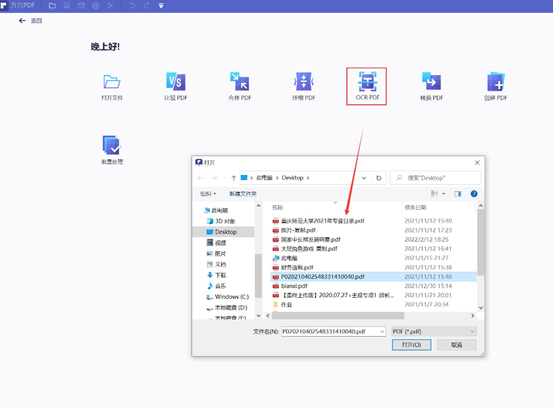Sort files by the 修改日期 column header
Viewport: 553px width, 408px height.
click(415, 207)
